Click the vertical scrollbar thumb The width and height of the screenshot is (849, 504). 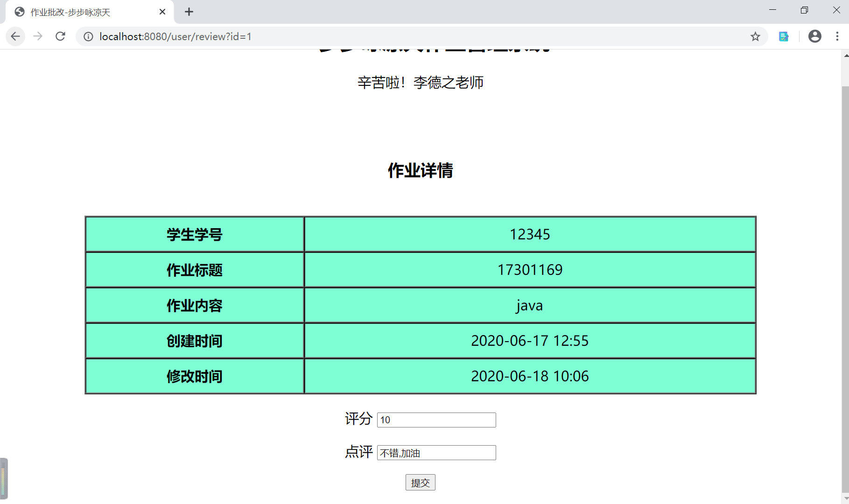pos(845,289)
